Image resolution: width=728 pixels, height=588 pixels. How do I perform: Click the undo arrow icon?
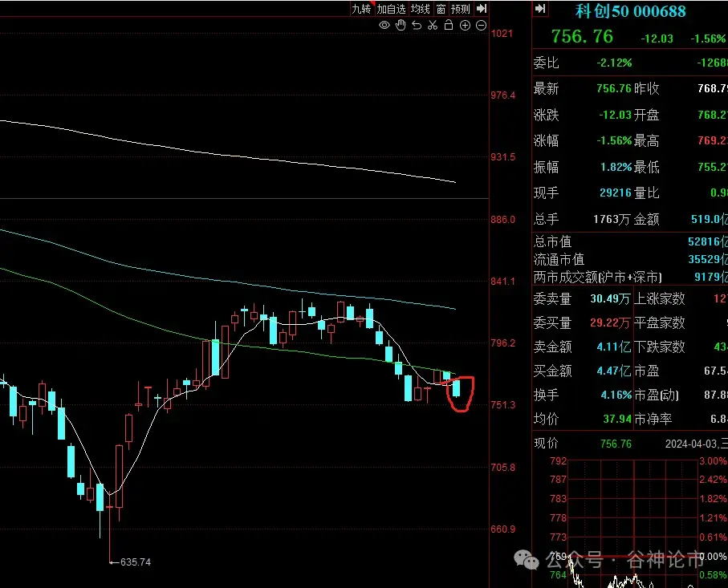tap(417, 26)
